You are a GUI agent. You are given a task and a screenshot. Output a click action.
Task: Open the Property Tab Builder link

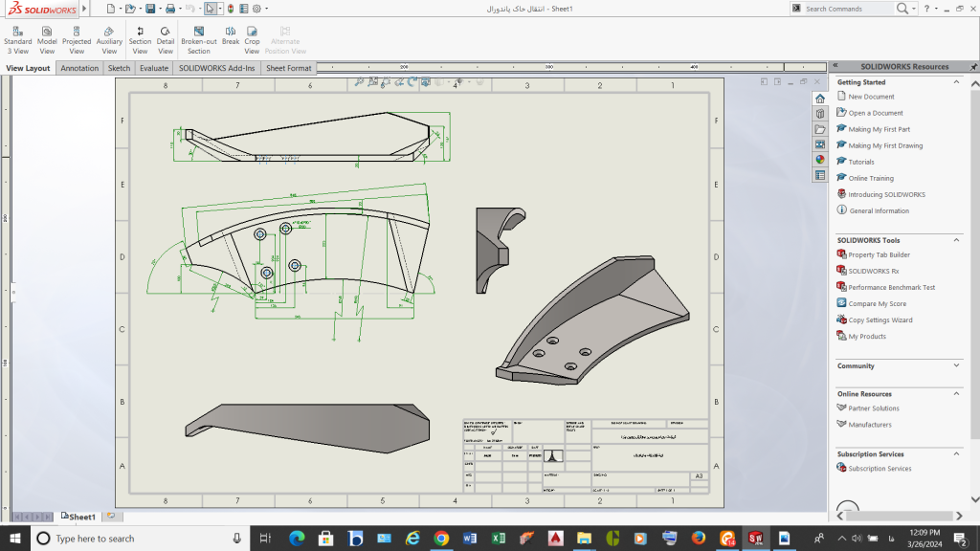click(x=879, y=255)
